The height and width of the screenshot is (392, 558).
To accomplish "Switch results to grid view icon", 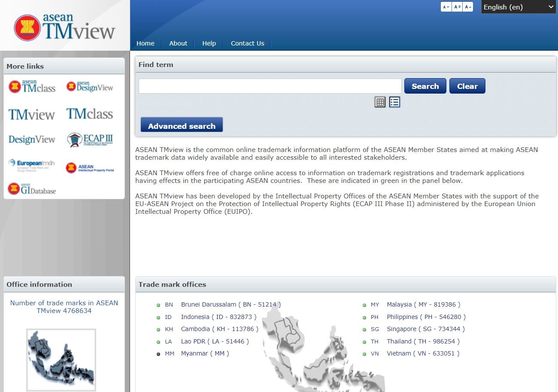I will pos(380,102).
